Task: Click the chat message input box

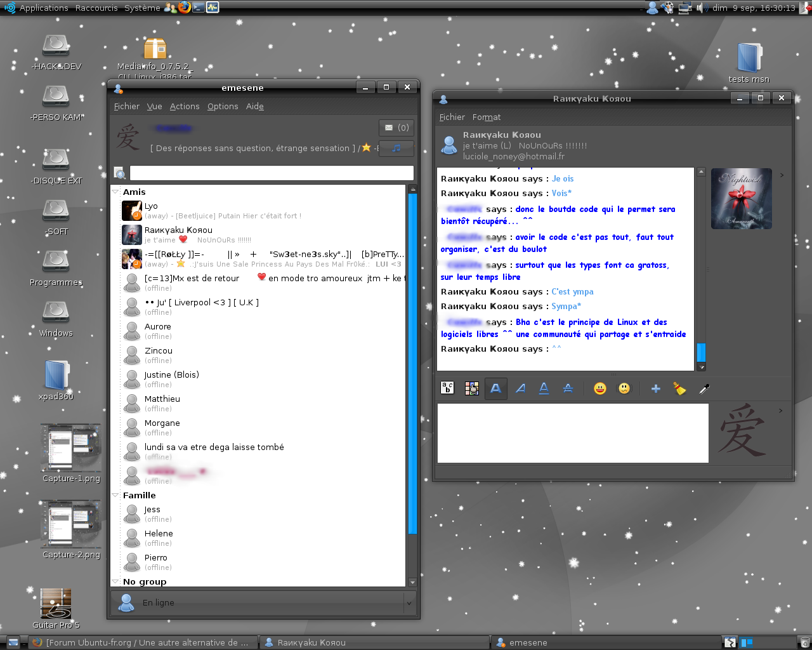Action: (x=572, y=433)
